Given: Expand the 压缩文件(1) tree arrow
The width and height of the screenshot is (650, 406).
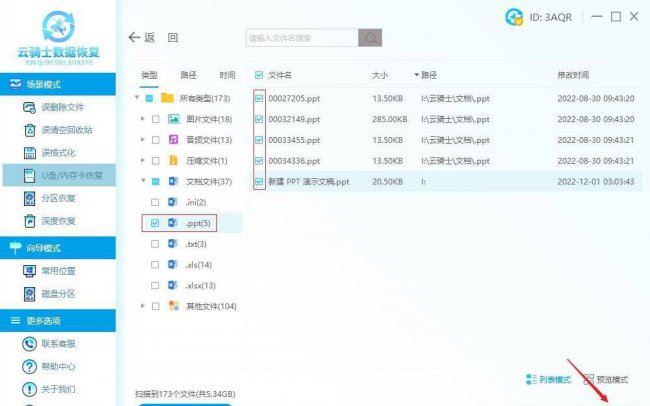Looking at the screenshot, I should click(x=143, y=160).
